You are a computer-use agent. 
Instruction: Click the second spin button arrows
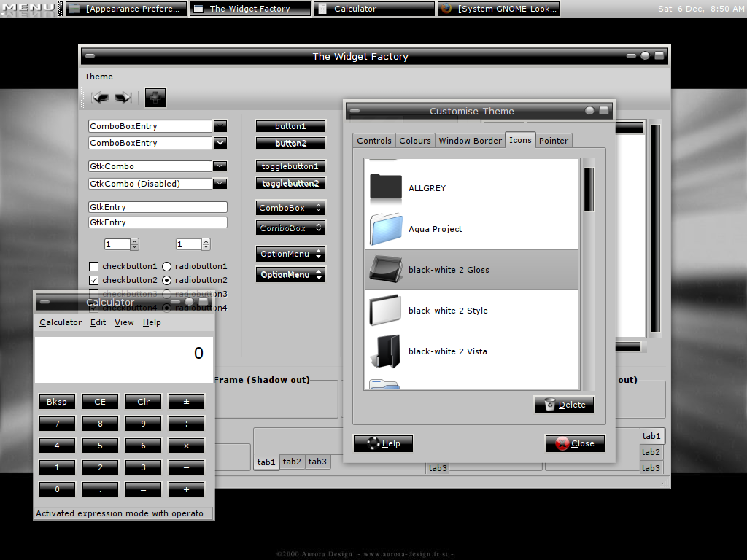(x=206, y=244)
